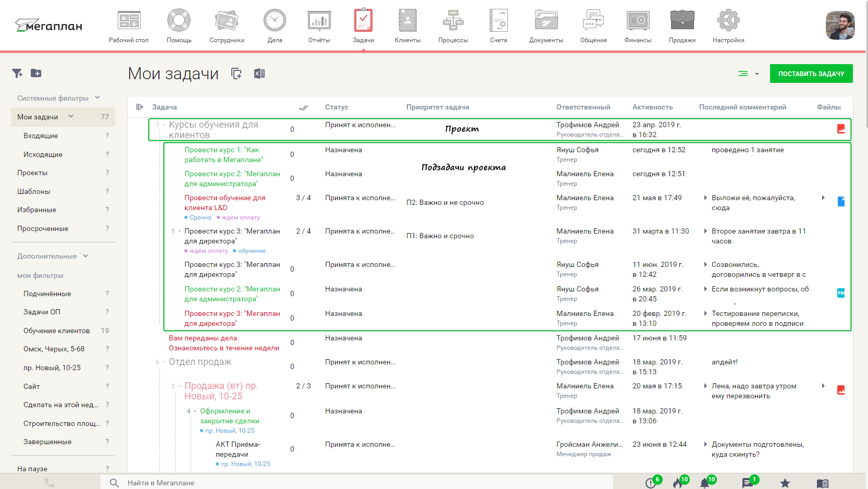Open the Настройки gear icon
Screen dimensions: 868x489
[728, 21]
